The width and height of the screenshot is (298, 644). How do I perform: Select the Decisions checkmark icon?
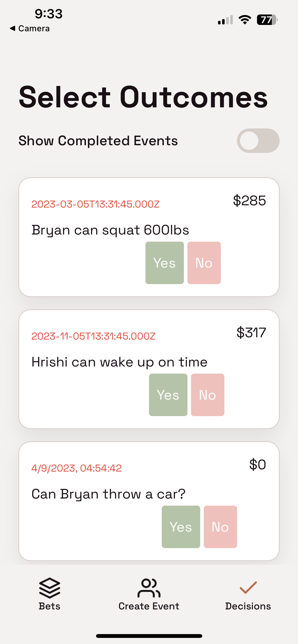248,588
